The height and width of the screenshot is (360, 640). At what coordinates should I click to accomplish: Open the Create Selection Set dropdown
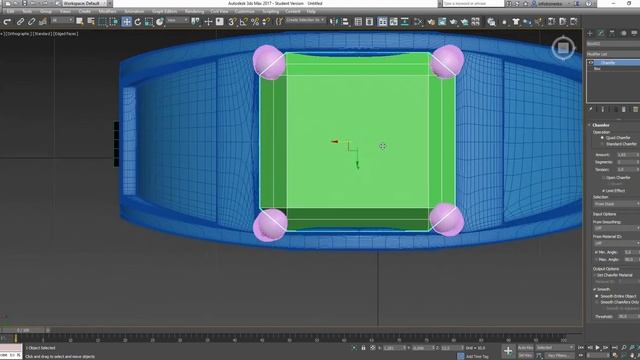coord(305,20)
